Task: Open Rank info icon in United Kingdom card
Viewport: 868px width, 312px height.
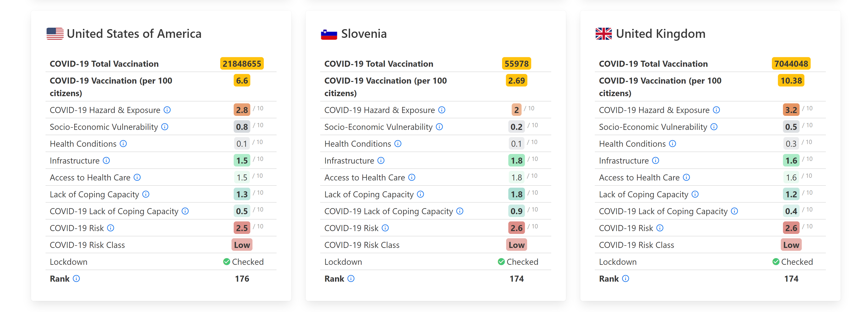Action: tap(626, 278)
